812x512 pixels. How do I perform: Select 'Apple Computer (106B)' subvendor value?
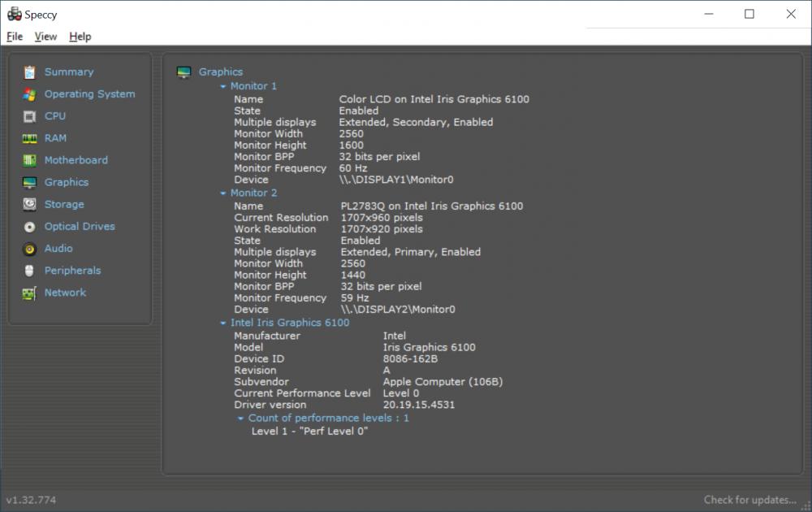click(x=443, y=381)
